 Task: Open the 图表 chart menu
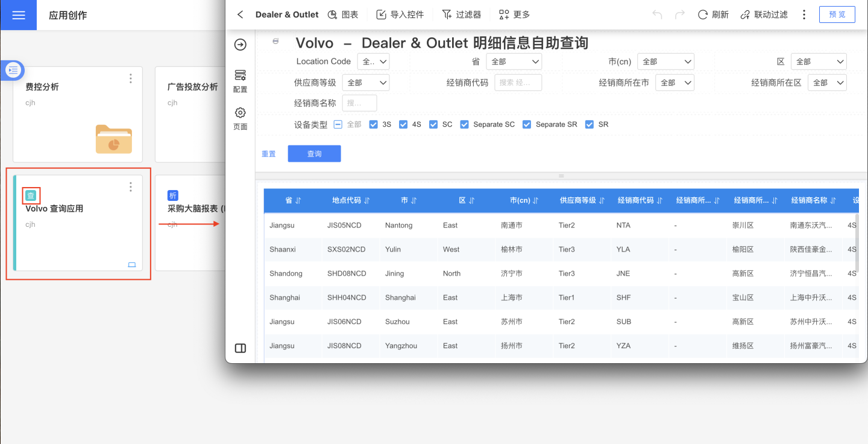(342, 14)
